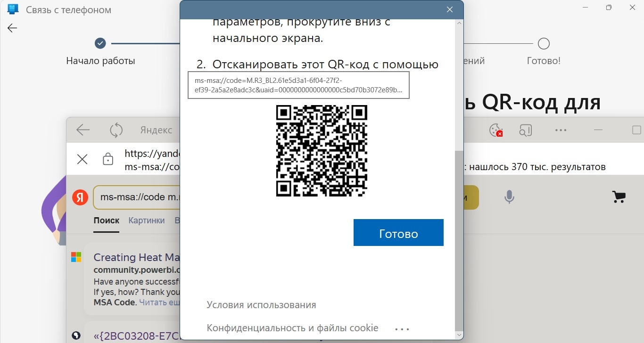The image size is (644, 343).
Task: Click the voice search microphone icon
Action: coord(509,197)
